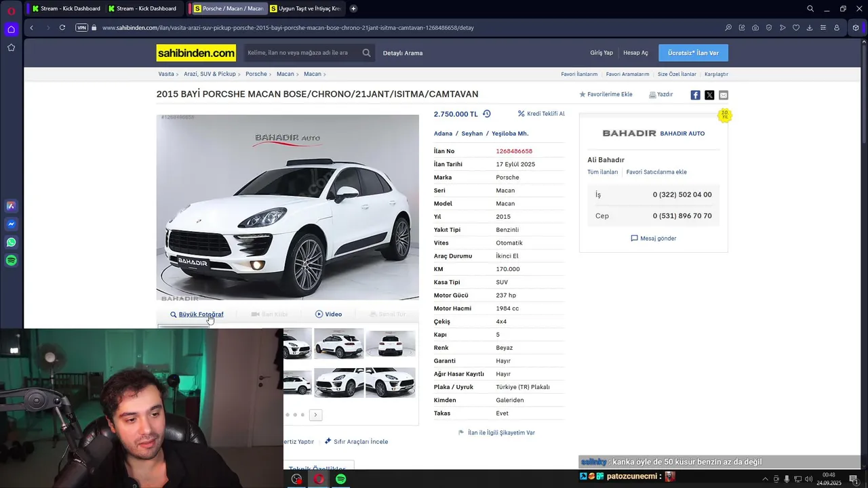Click the edit page icon in address bar

pyautogui.click(x=742, y=28)
